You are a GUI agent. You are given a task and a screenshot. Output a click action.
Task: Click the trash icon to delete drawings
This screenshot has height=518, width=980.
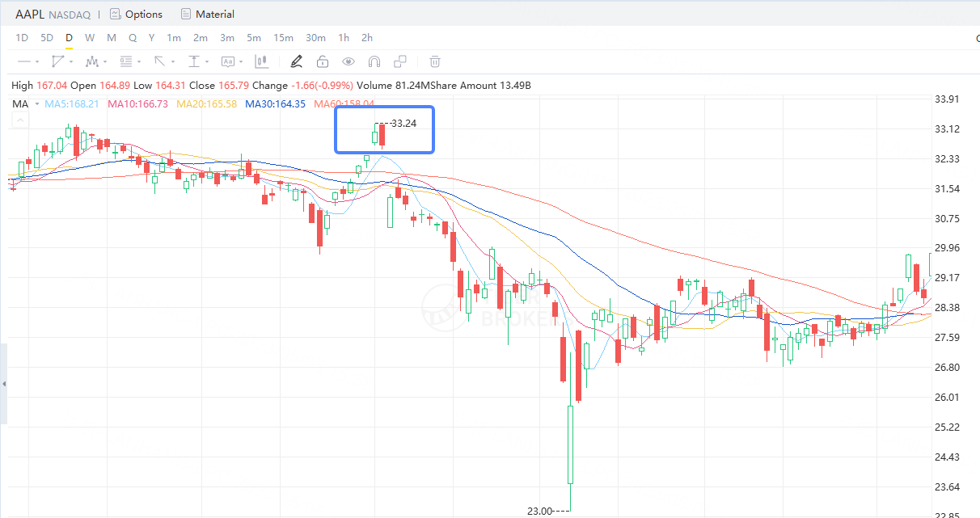pos(435,61)
